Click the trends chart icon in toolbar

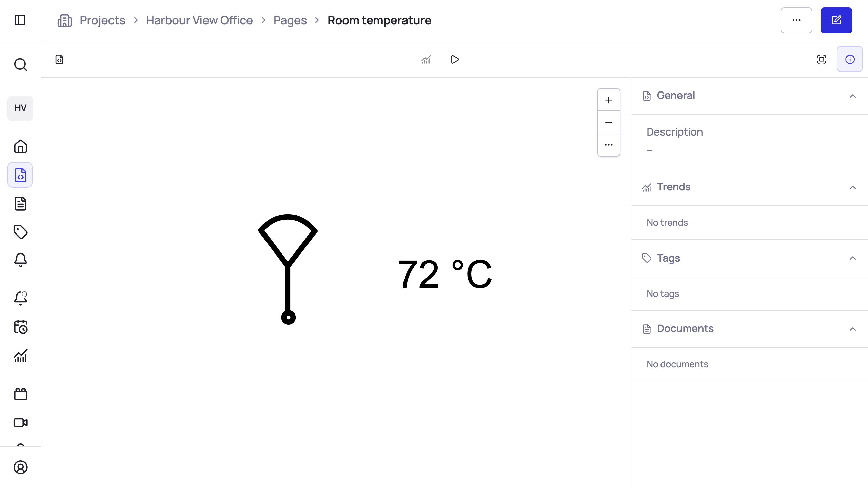tap(426, 59)
